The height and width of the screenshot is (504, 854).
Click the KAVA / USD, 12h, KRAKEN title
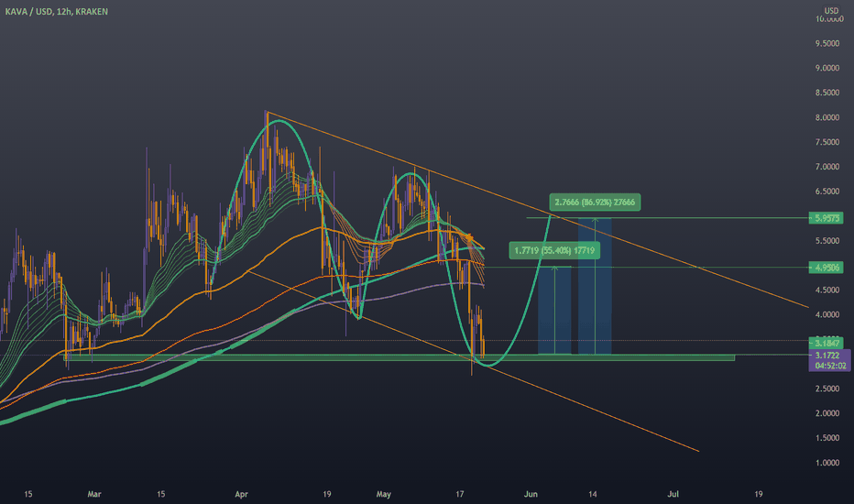coord(57,11)
